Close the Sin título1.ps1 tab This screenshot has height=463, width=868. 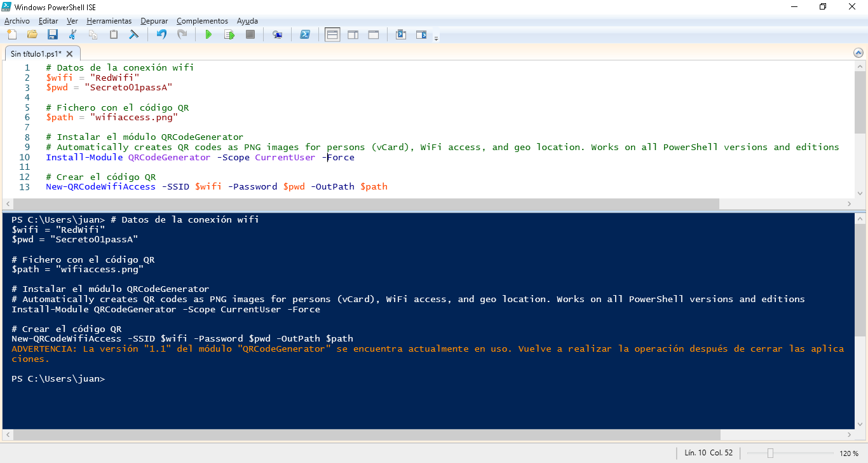point(70,54)
